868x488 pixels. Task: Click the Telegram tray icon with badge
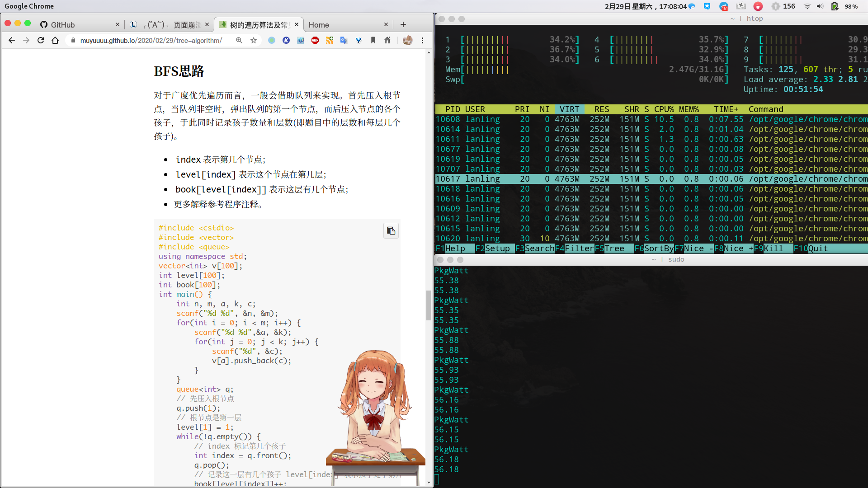pos(724,6)
